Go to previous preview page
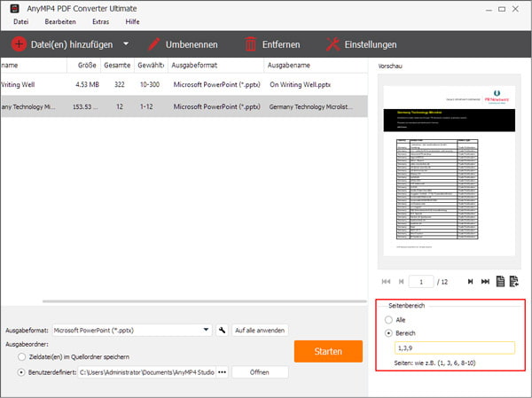 [401, 282]
